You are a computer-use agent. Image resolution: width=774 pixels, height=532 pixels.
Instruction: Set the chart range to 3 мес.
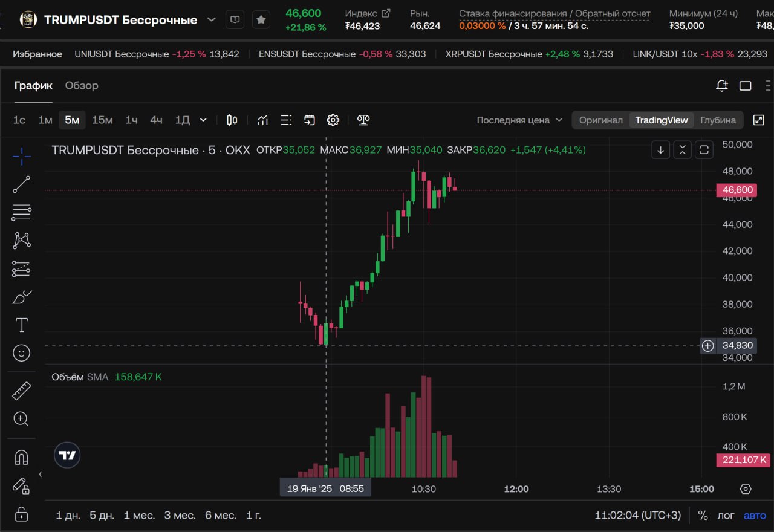[180, 516]
